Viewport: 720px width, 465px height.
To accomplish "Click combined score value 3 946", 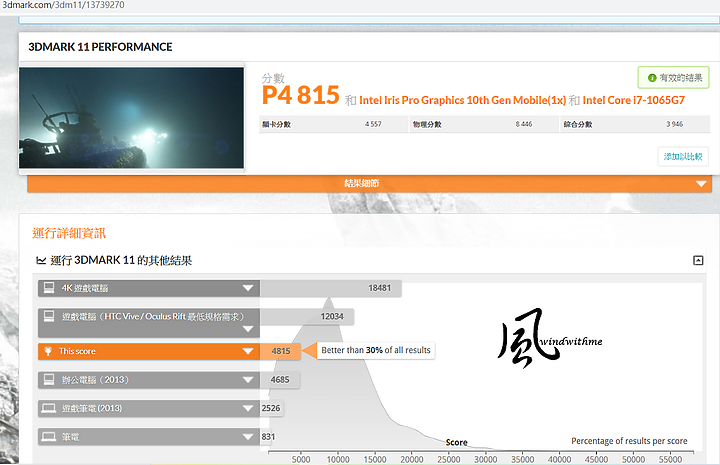I will coord(675,124).
